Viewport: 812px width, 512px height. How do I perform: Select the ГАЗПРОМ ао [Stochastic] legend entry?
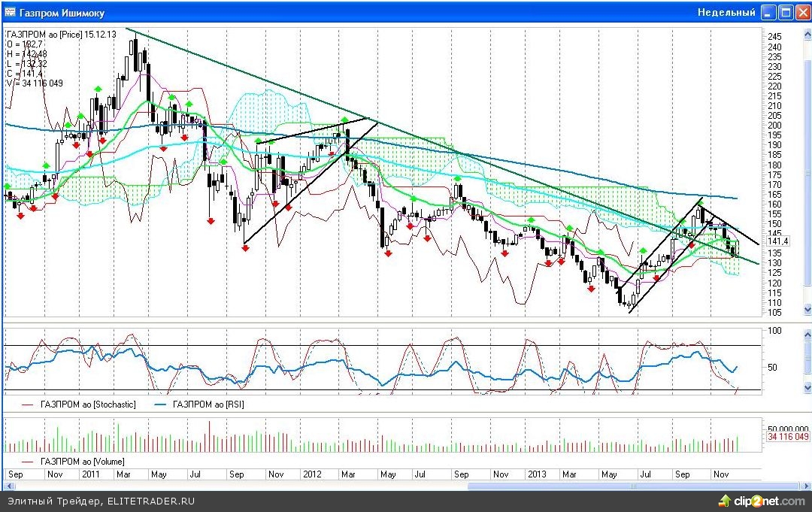click(x=88, y=404)
